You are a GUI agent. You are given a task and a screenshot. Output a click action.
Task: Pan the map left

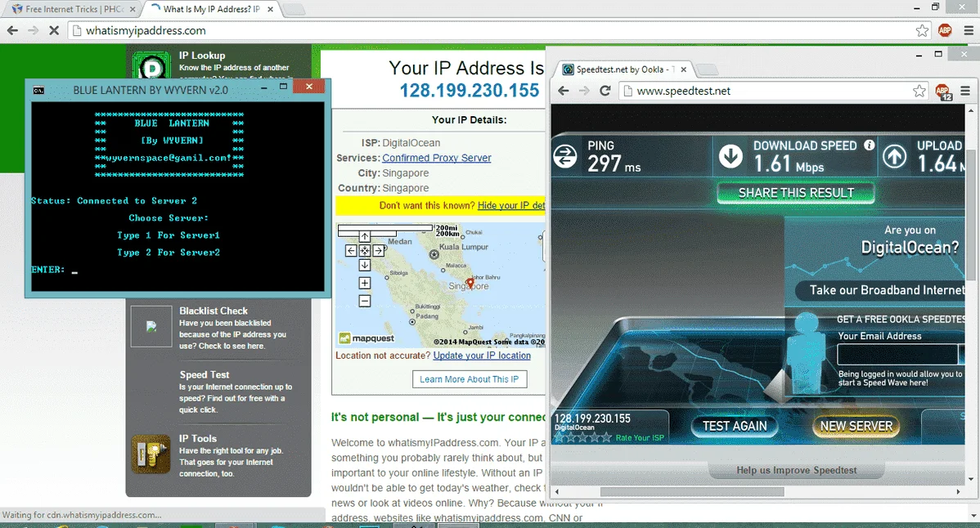351,251
